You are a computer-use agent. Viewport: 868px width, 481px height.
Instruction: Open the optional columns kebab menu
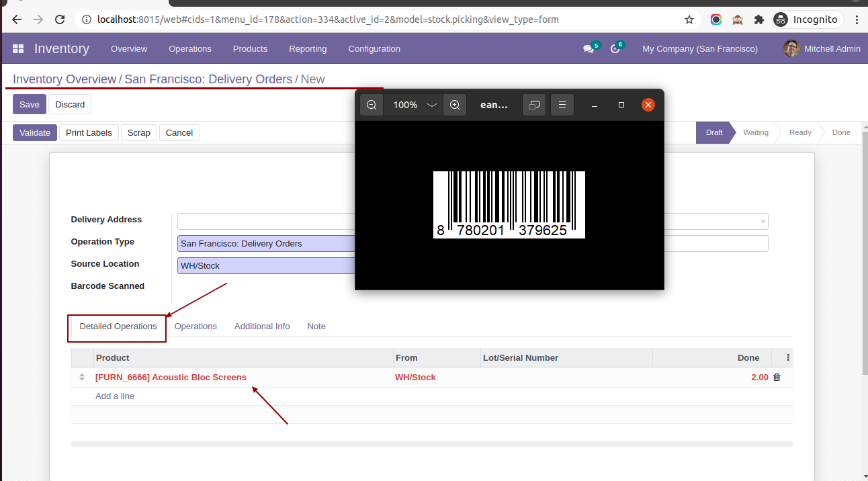click(x=788, y=358)
